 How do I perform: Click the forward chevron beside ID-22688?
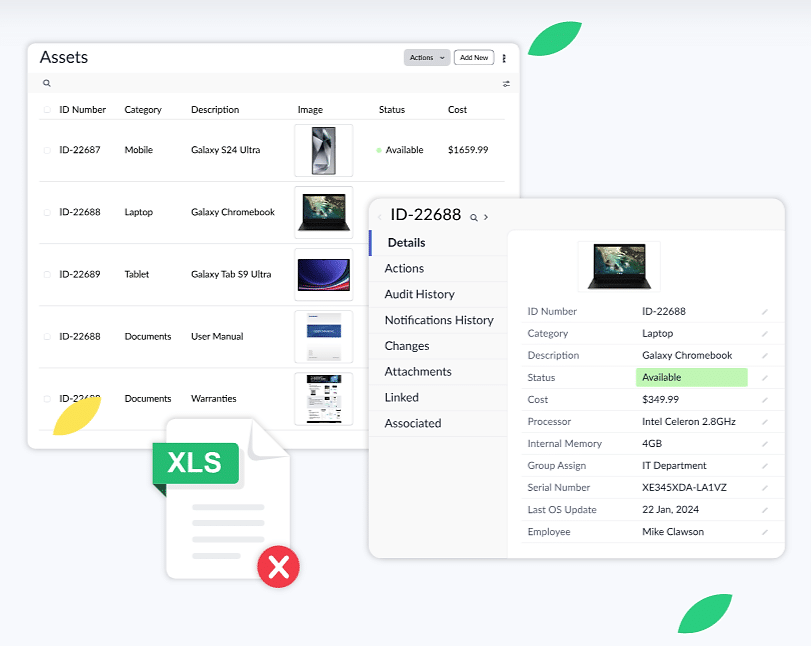(486, 216)
